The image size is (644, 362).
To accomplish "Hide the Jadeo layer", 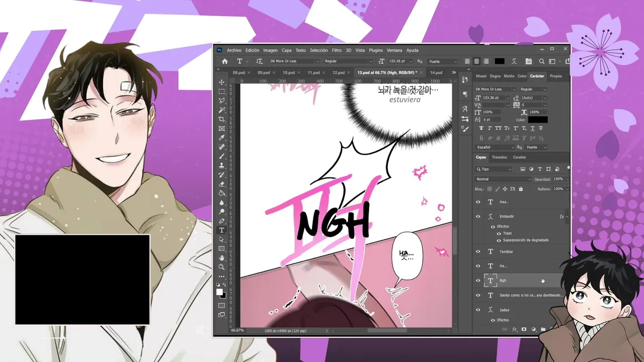I will click(x=478, y=310).
